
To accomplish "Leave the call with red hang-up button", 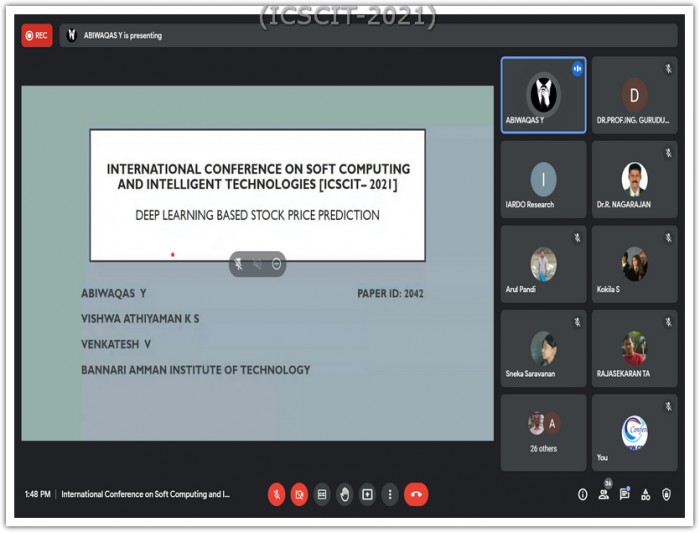I will point(416,494).
